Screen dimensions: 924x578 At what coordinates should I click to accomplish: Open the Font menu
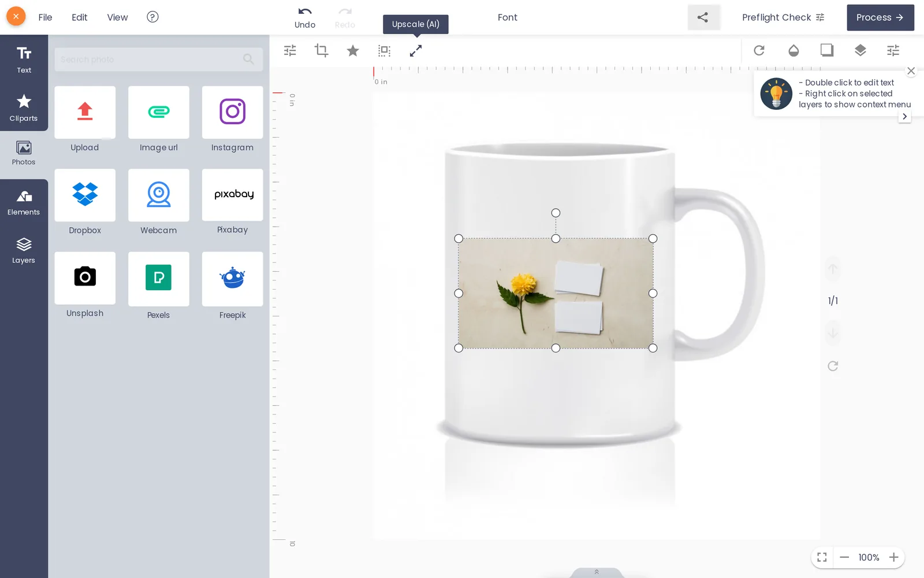(508, 17)
